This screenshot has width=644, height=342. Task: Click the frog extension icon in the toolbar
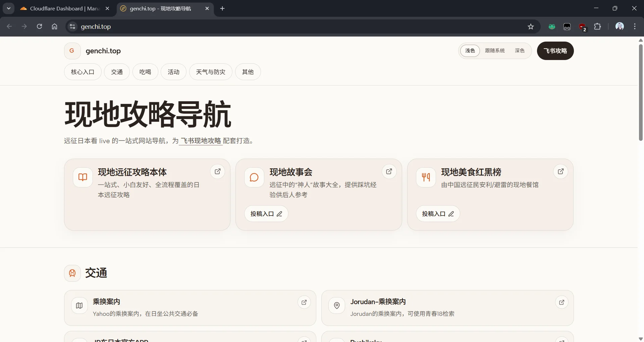(552, 26)
